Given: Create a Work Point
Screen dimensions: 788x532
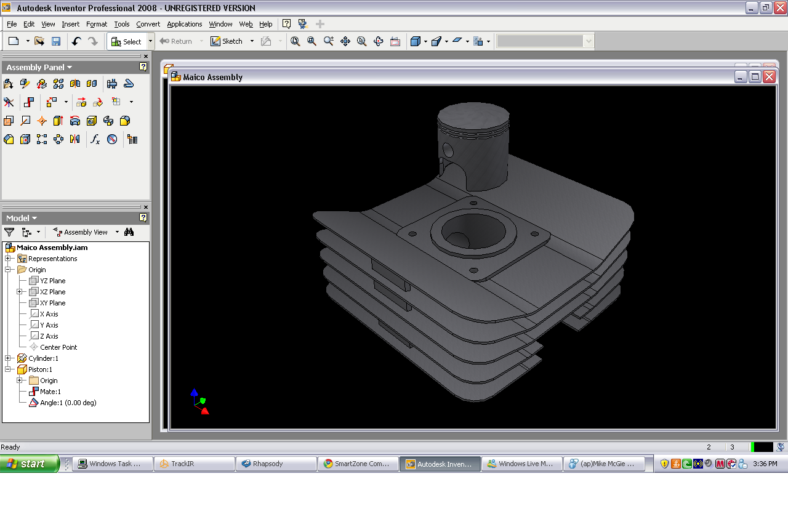Looking at the screenshot, I should coord(42,121).
